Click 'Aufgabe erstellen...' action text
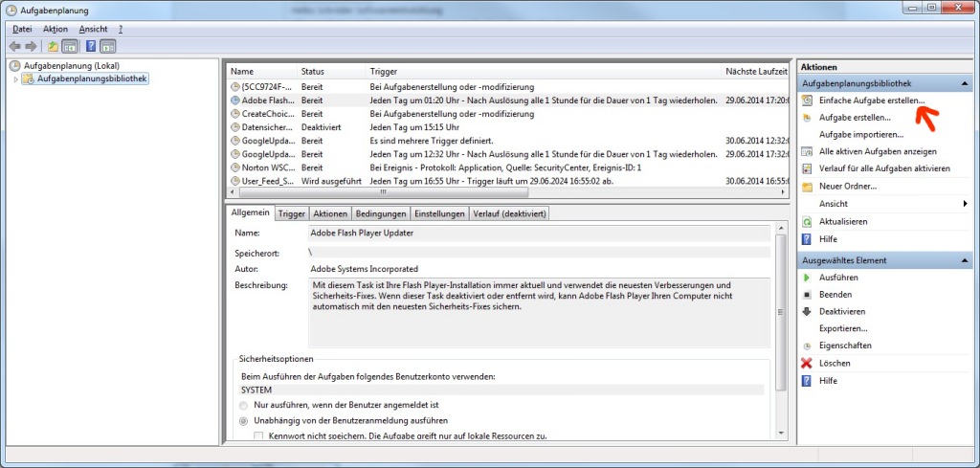Image resolution: width=980 pixels, height=468 pixels. 855,118
